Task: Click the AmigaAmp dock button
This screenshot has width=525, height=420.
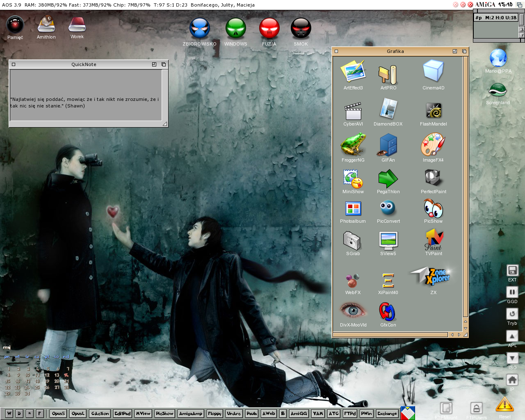Action: pyautogui.click(x=191, y=413)
